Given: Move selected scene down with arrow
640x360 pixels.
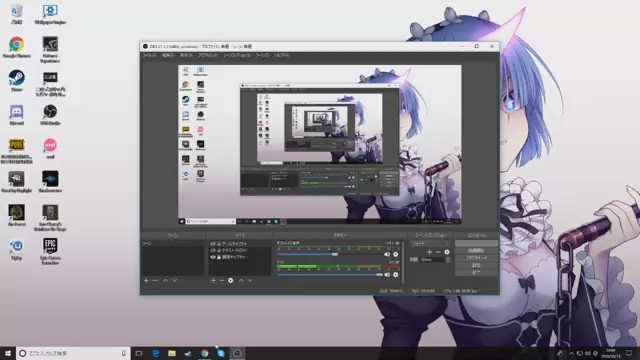Looking at the screenshot, I should tap(175, 280).
